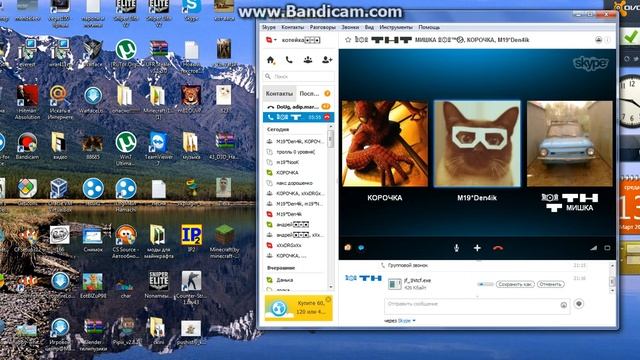640x360 pixels.
Task: Open the 'видео' desktop folder
Action: click(59, 146)
